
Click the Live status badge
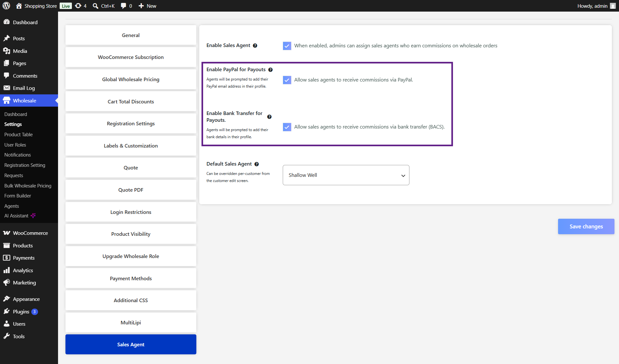(x=66, y=6)
